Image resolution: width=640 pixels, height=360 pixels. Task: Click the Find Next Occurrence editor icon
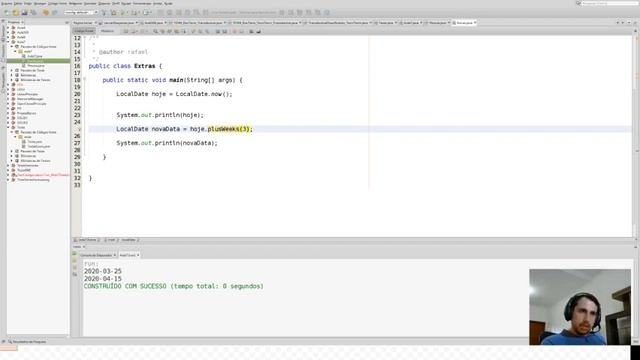click(169, 31)
